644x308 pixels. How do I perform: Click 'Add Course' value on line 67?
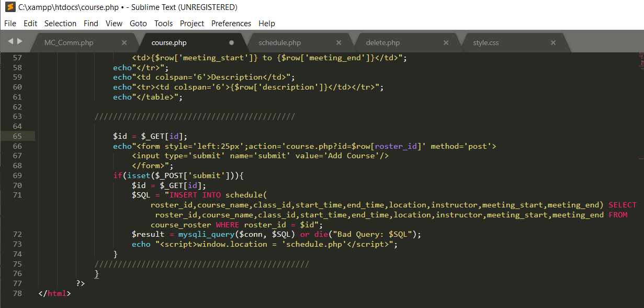(x=352, y=156)
